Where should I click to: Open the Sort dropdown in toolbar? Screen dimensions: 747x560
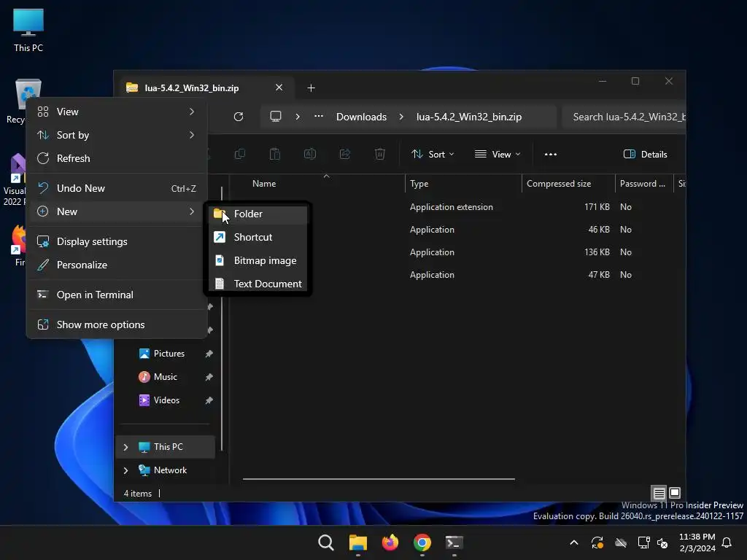433,155
